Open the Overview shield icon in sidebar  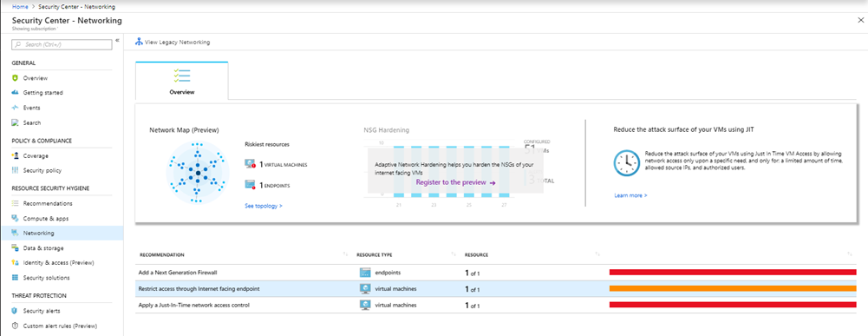click(15, 78)
